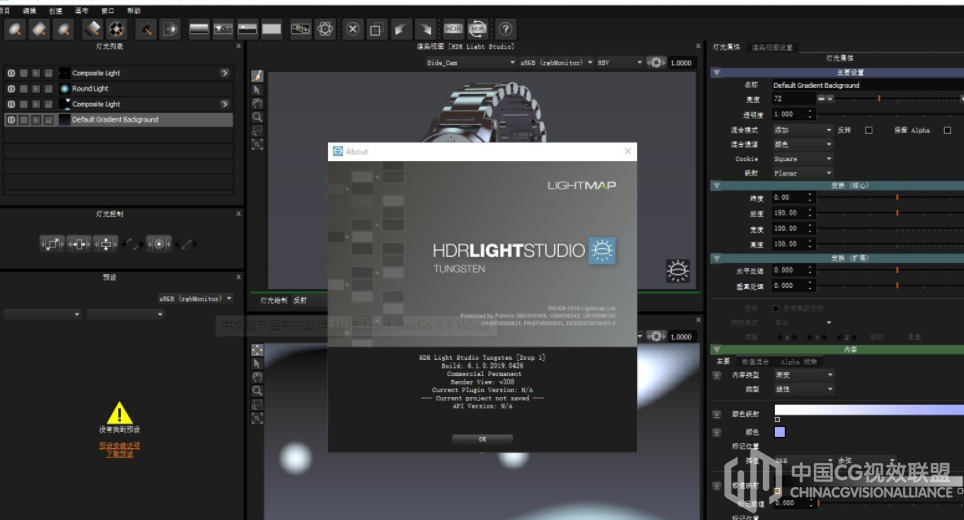Click the brightness sun light control icon

click(159, 244)
